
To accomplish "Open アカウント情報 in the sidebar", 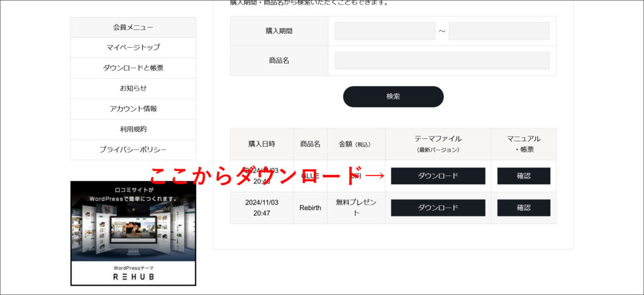I will [x=133, y=109].
